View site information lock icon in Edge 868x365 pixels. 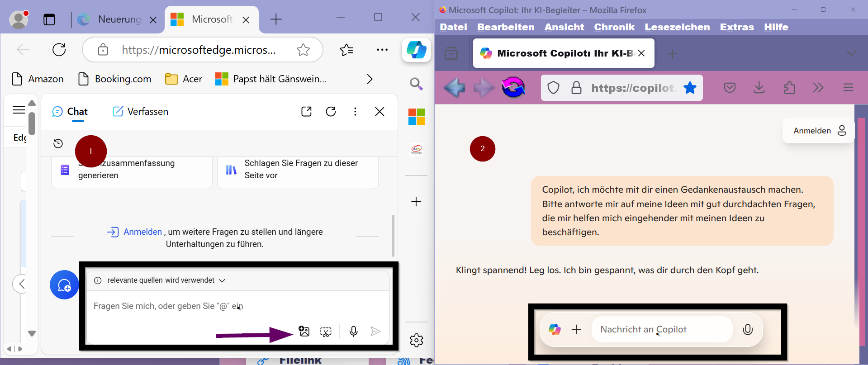coord(103,49)
